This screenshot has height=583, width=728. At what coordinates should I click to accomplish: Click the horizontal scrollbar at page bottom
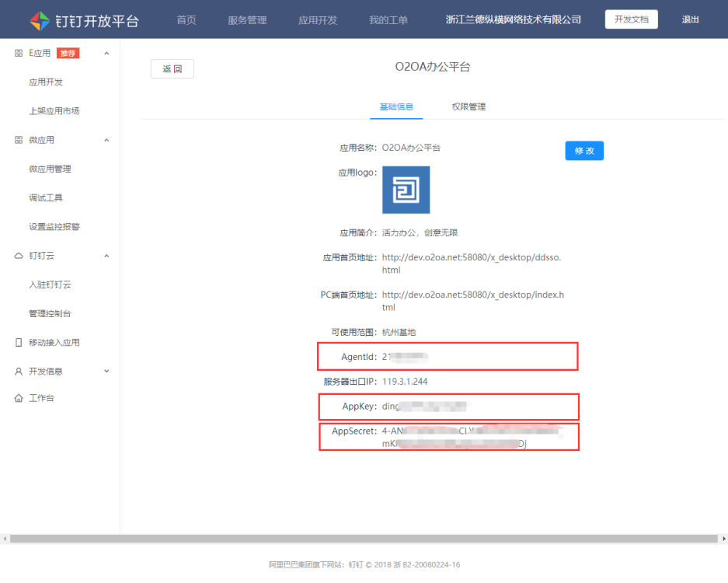tap(364, 539)
